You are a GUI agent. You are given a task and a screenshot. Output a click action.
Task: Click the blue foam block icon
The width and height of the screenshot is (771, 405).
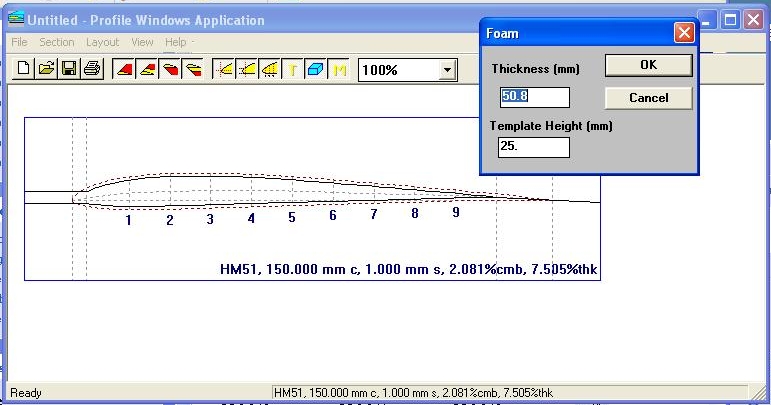[x=316, y=70]
